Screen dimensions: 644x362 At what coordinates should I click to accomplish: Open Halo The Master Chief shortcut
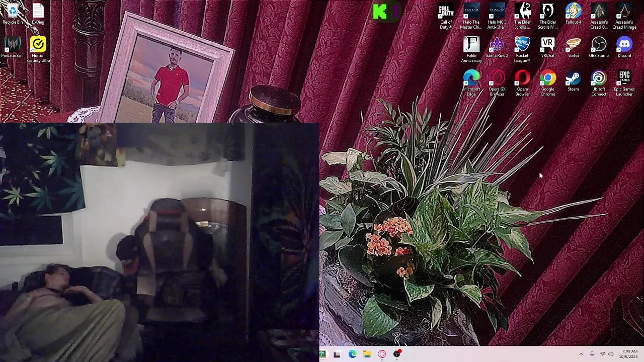(471, 16)
